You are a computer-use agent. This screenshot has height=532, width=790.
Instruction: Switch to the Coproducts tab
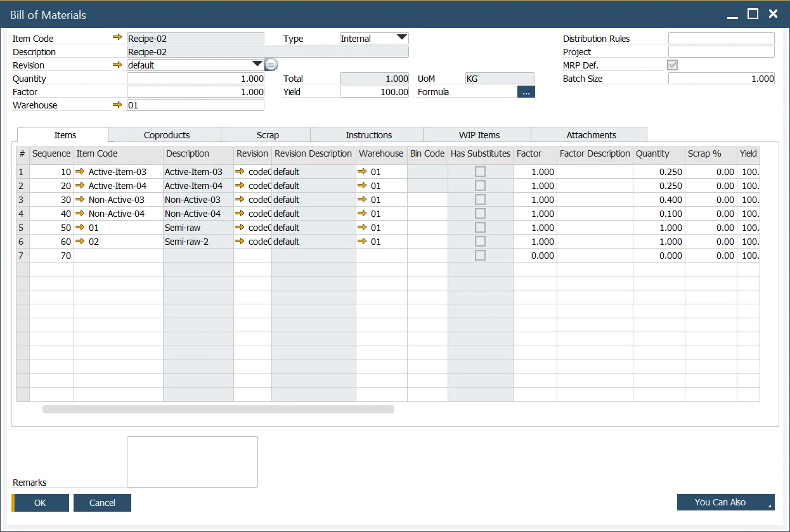[166, 135]
